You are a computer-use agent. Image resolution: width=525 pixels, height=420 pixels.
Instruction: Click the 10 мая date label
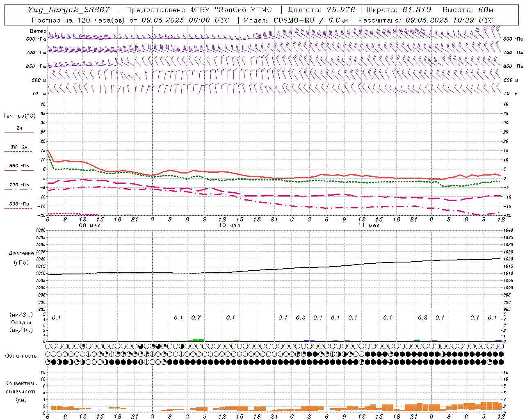(229, 226)
